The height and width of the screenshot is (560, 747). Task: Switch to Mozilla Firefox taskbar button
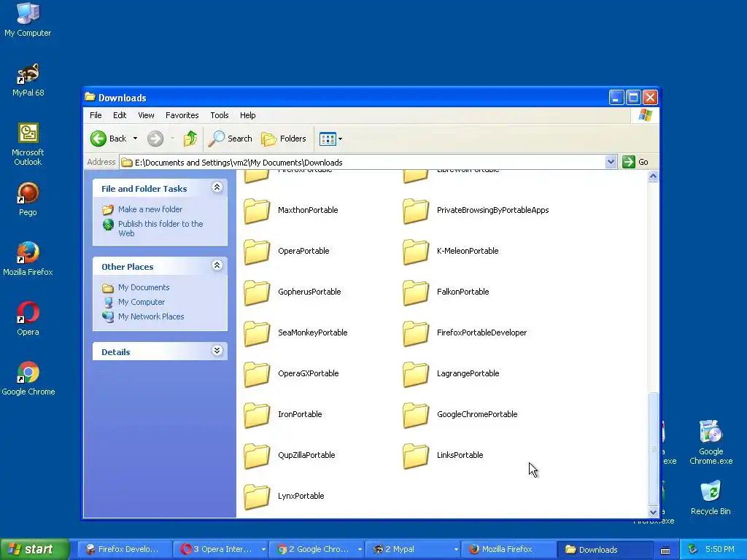508,550
